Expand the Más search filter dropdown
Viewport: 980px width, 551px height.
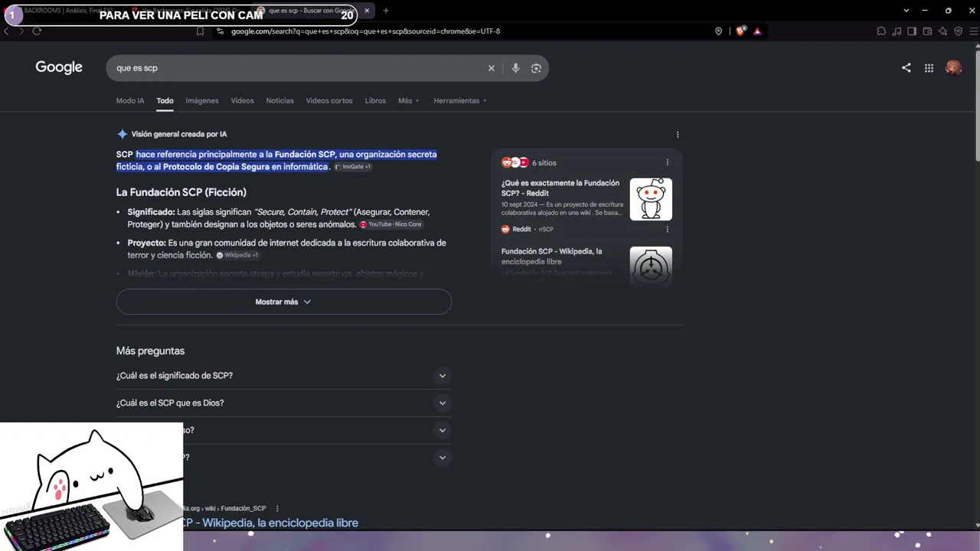click(409, 101)
